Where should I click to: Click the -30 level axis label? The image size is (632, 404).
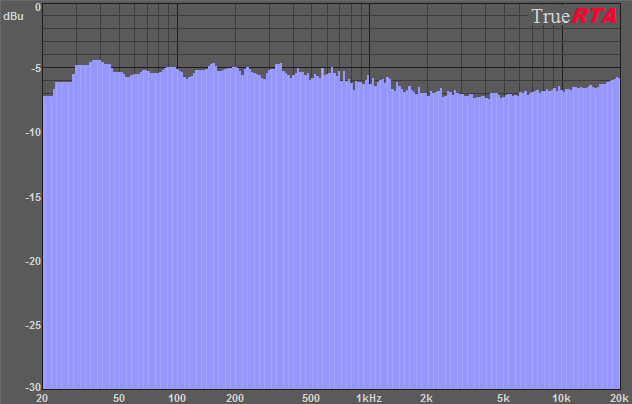[x=33, y=387]
